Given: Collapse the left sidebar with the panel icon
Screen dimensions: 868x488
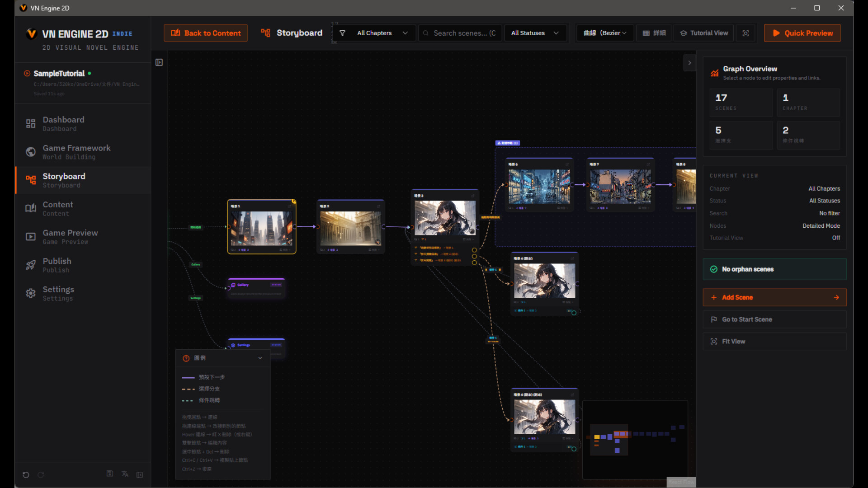Looking at the screenshot, I should (x=140, y=475).
